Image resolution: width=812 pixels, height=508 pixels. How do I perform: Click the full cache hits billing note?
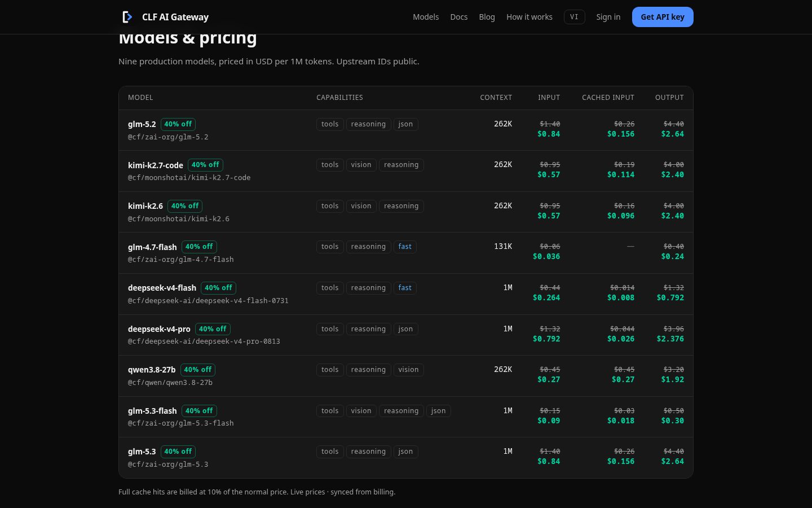[257, 492]
